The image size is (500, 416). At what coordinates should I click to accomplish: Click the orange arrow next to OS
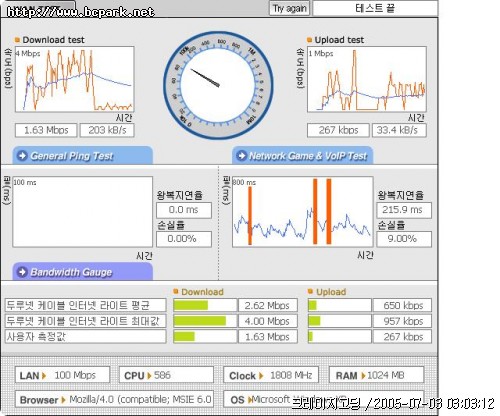[249, 400]
